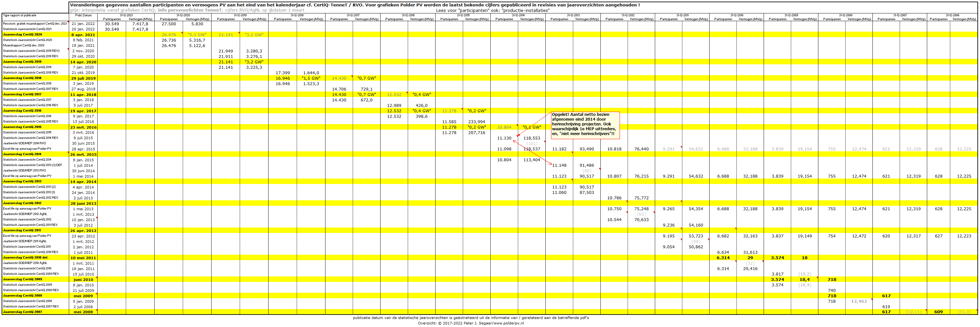Select the bold date "14 apr. 2020"

(x=83, y=62)
